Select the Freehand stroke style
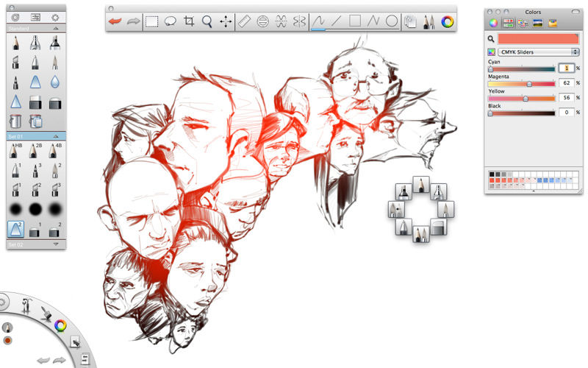 click(318, 21)
